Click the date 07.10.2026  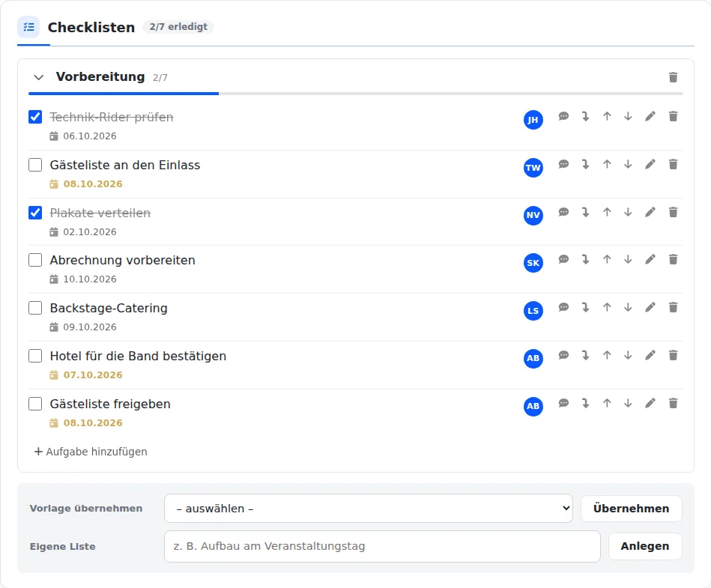click(x=93, y=375)
